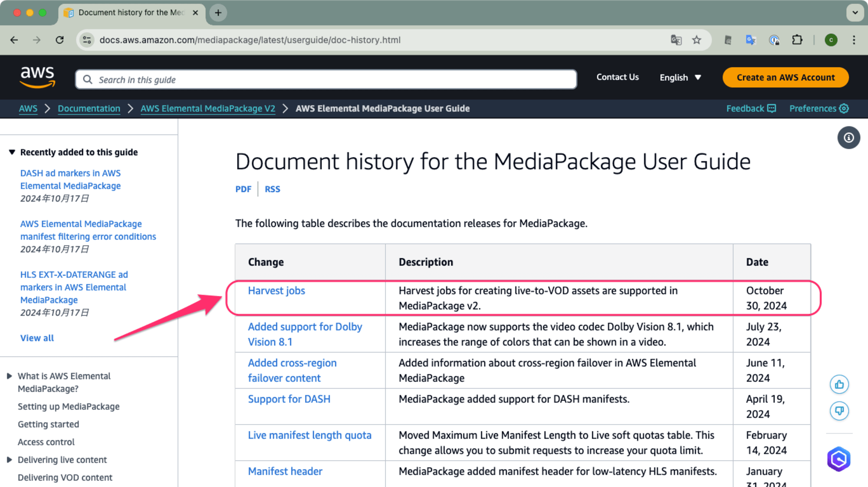Download the PDF version

243,189
